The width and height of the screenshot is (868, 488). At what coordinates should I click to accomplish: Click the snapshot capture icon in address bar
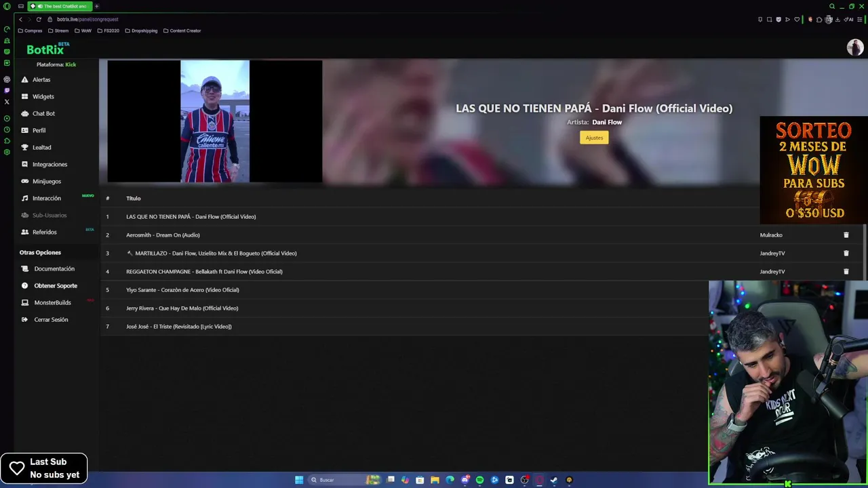[769, 20]
